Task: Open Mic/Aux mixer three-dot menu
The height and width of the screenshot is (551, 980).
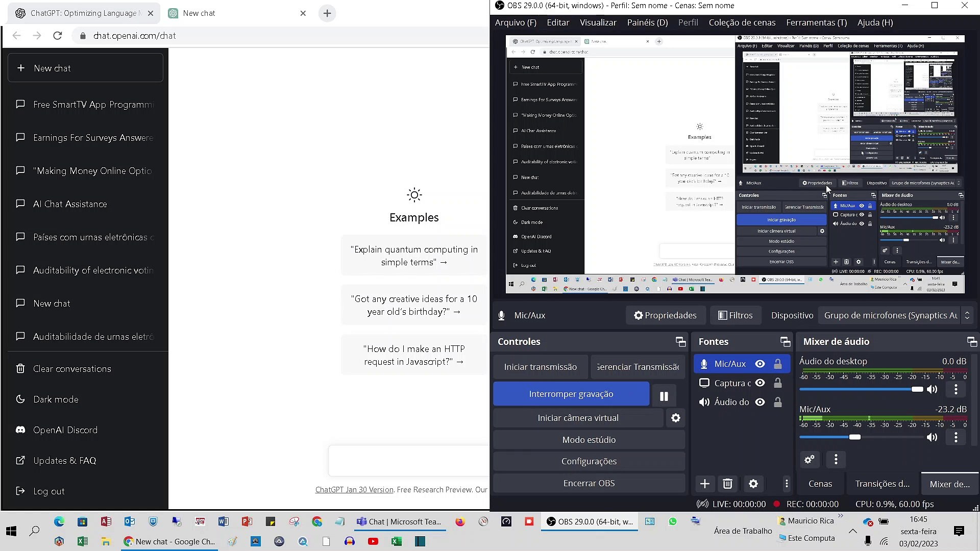Action: pyautogui.click(x=956, y=437)
